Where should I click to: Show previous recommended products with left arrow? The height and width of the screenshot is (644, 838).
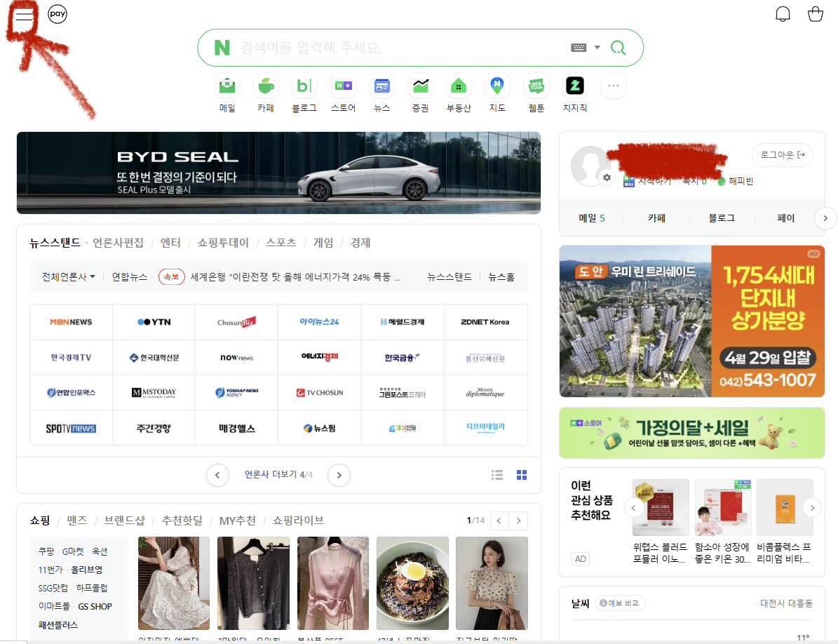633,508
